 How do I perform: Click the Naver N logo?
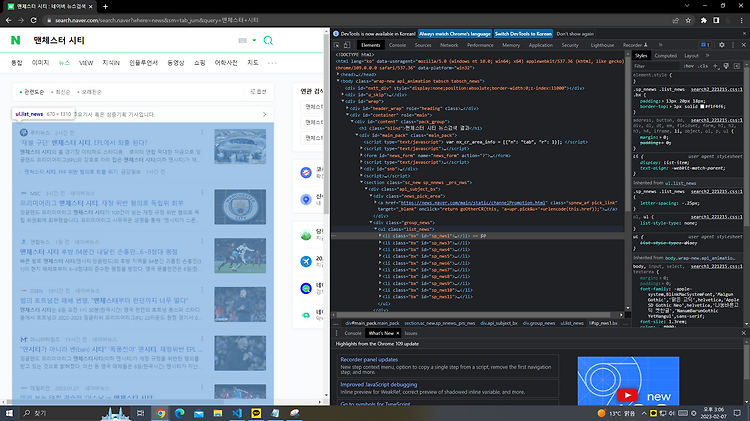coord(15,40)
